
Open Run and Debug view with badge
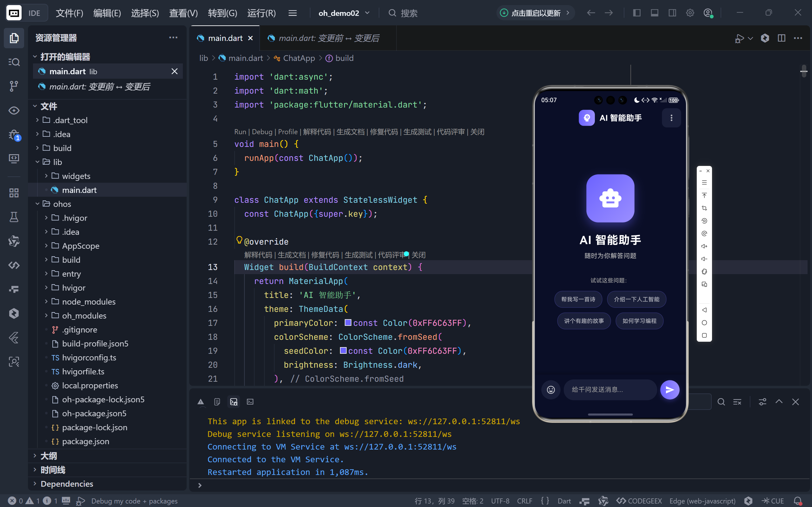click(x=14, y=135)
